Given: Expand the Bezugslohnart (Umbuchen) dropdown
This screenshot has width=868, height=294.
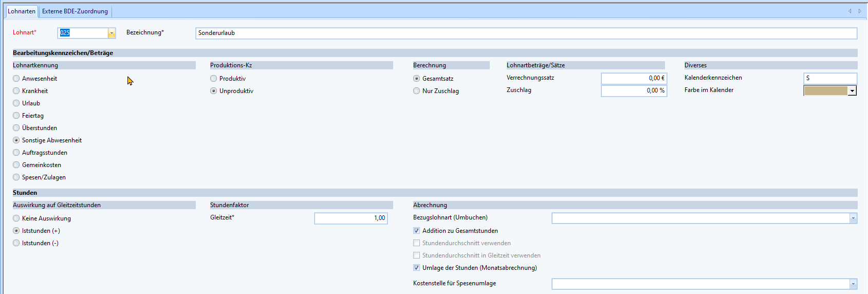Looking at the screenshot, I should [853, 218].
